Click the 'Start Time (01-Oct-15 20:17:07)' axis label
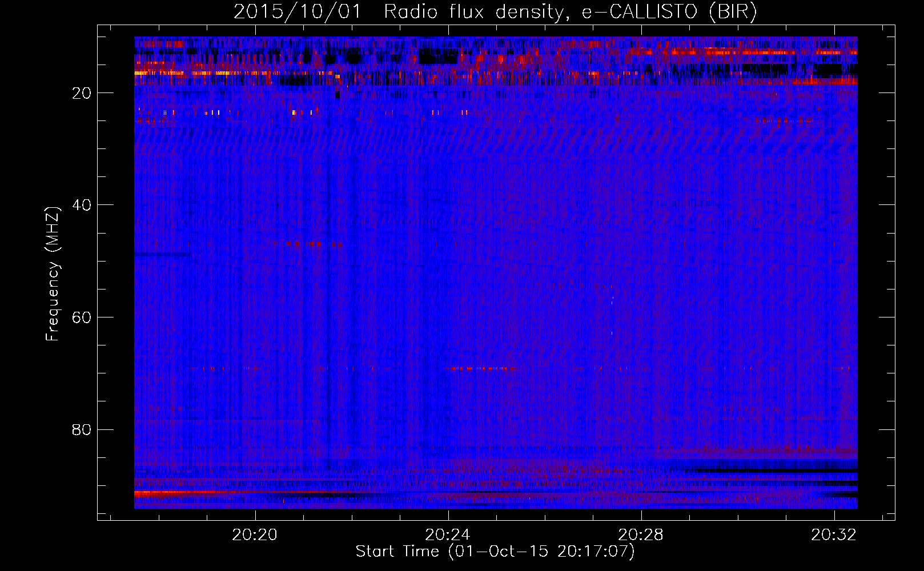This screenshot has height=571, width=924. pyautogui.click(x=495, y=552)
